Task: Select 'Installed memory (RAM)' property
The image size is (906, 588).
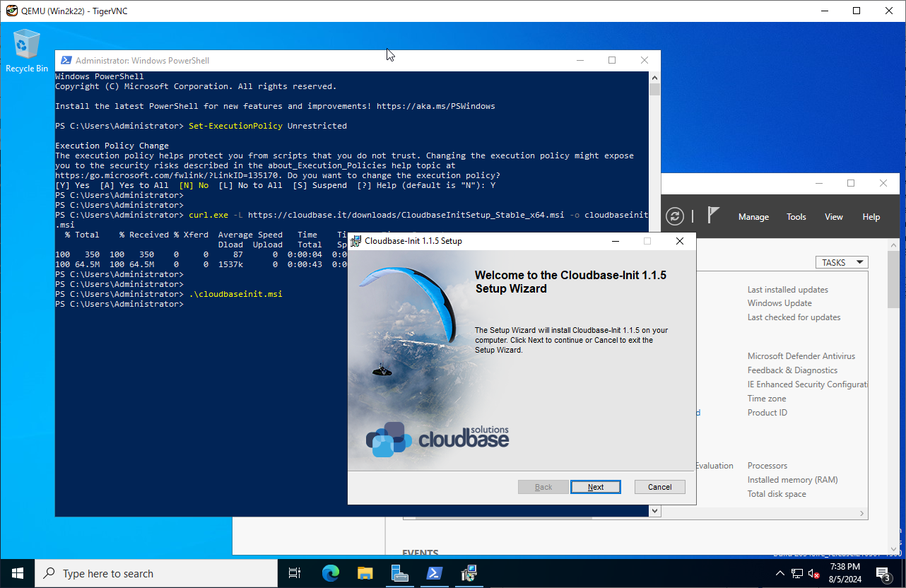Action: [793, 480]
